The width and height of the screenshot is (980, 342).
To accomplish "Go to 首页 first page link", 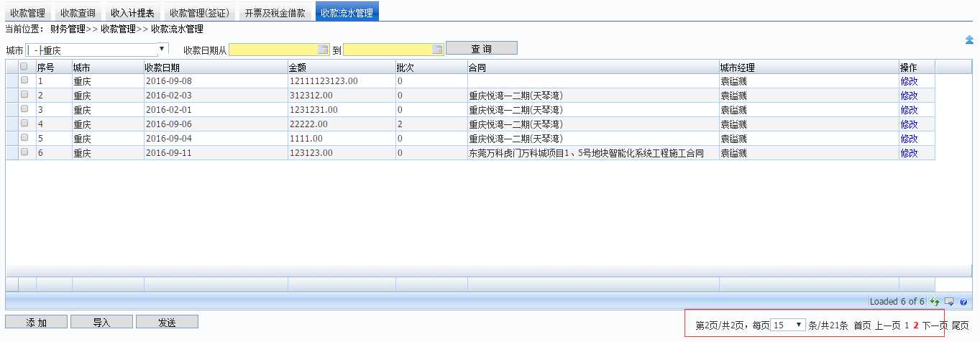I will point(862,325).
